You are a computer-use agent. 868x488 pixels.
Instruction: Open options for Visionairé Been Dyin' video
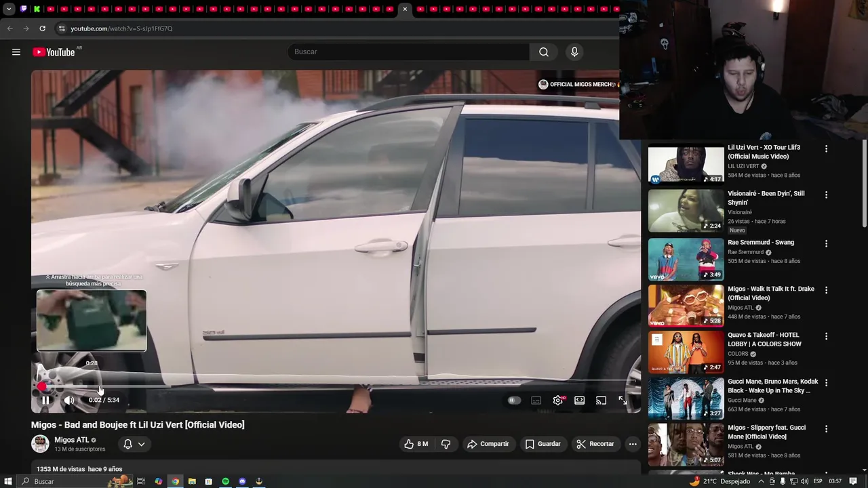[826, 195]
